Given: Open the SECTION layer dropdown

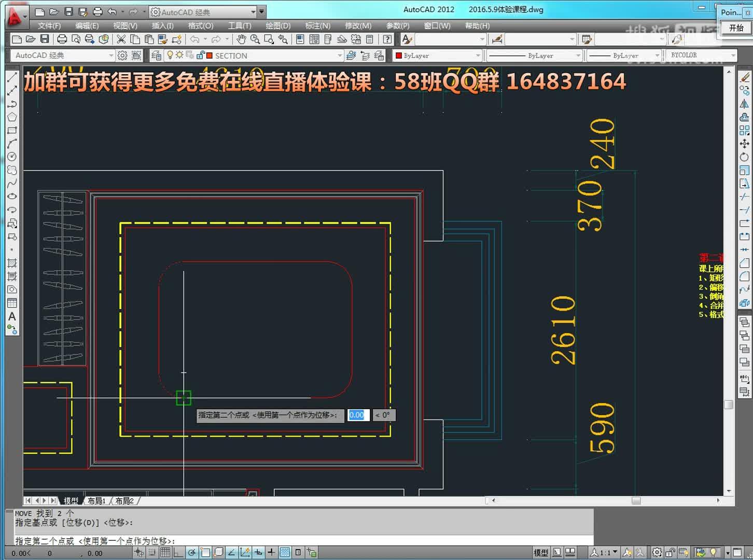Looking at the screenshot, I should tap(340, 55).
